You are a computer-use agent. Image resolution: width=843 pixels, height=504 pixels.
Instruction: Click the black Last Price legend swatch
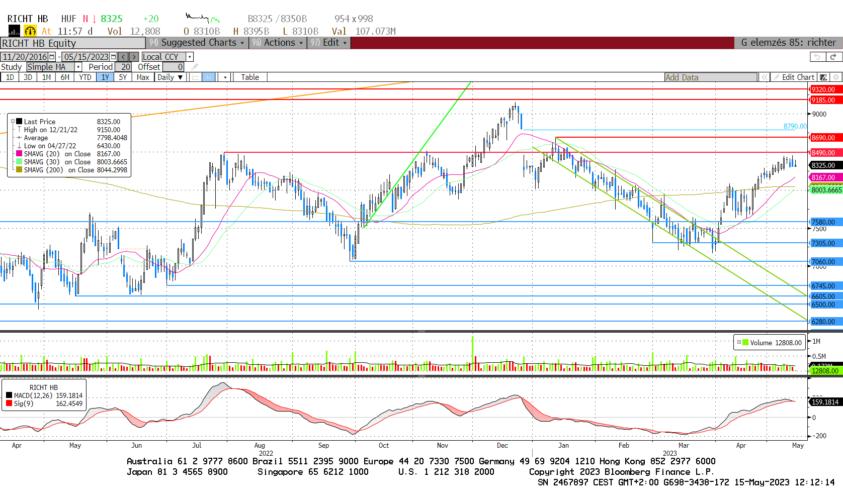pyautogui.click(x=19, y=122)
